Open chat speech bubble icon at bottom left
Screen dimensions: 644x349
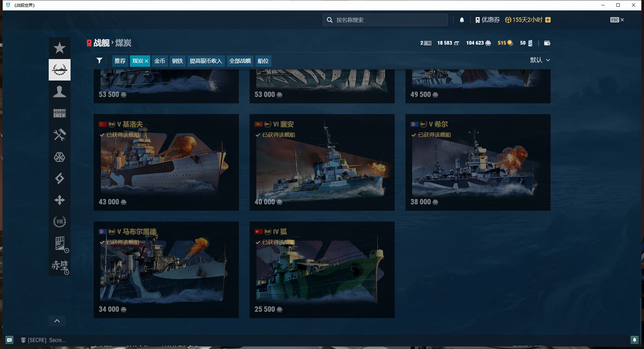(9, 340)
